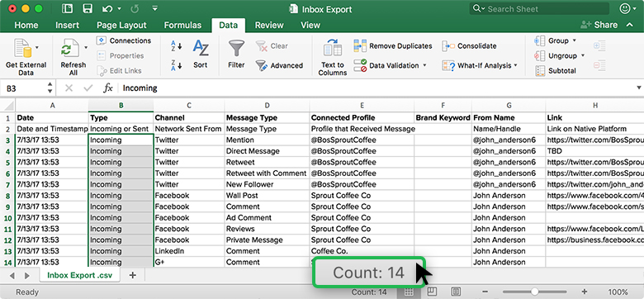
Task: Select the Review tab
Action: pos(269,25)
